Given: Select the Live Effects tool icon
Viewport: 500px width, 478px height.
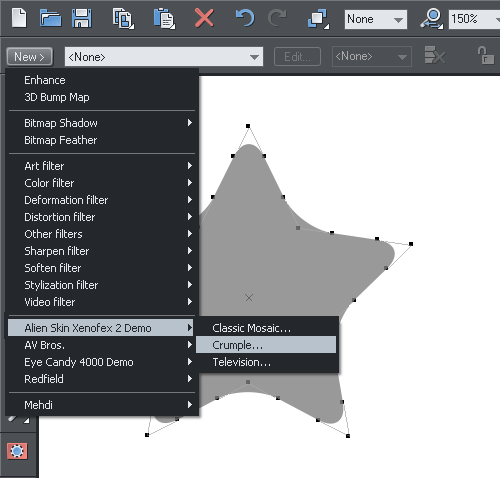Looking at the screenshot, I should point(17,451).
